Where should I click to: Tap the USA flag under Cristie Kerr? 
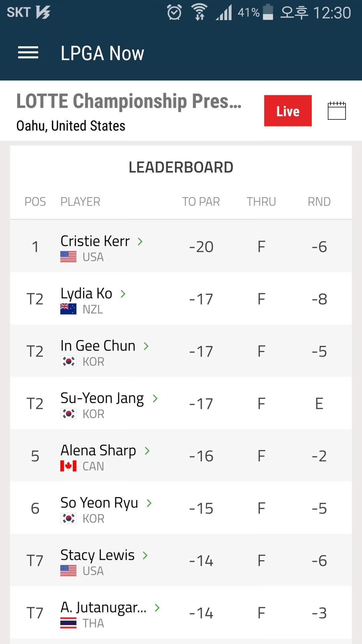tap(68, 257)
